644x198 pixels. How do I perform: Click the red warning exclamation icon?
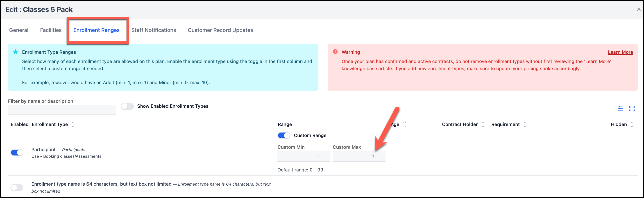pyautogui.click(x=335, y=52)
